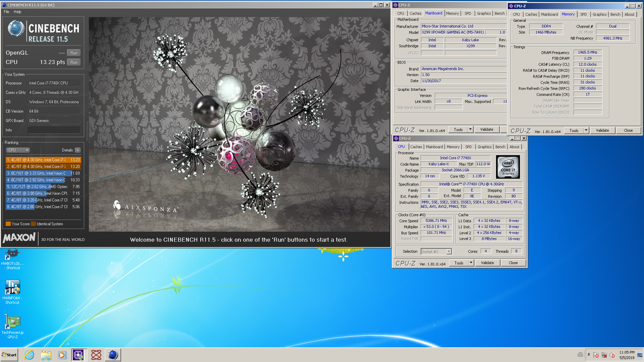Click the Identical System legend swatch
Screen dimensions: 644x362
point(33,224)
